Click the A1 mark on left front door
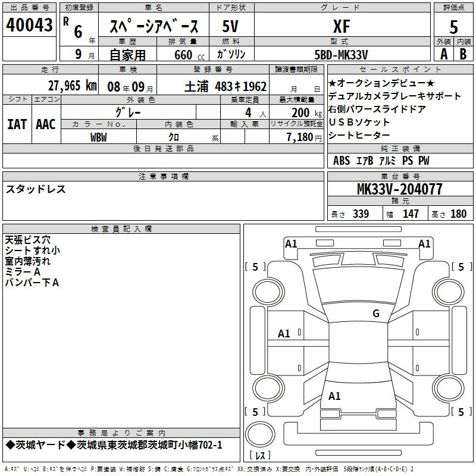Image resolution: width=476 pixels, height=476 pixels. pos(284,334)
